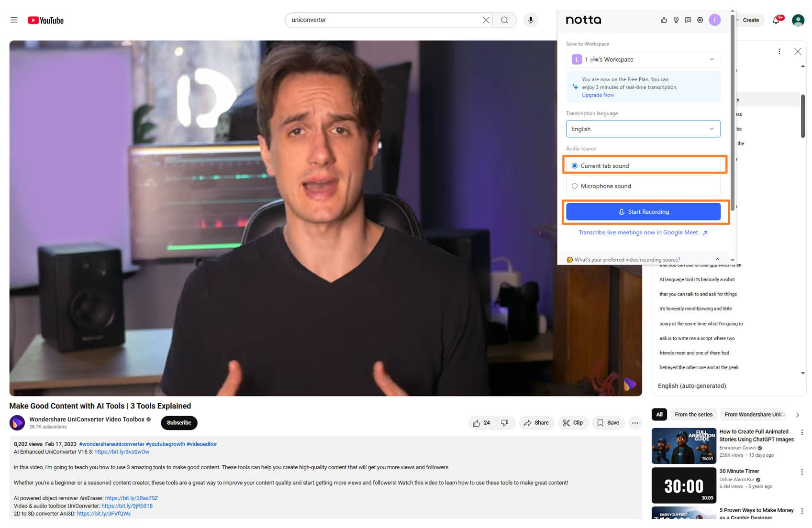The image size is (812, 528).
Task: Click transcript line 'betrayed the other one and at the peak'
Action: (699, 368)
